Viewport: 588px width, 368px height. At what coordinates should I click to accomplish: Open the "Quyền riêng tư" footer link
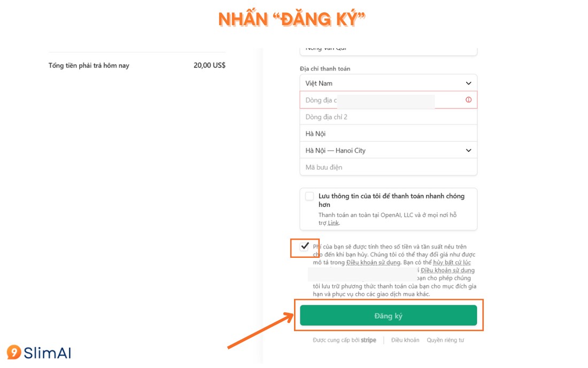[x=445, y=340]
